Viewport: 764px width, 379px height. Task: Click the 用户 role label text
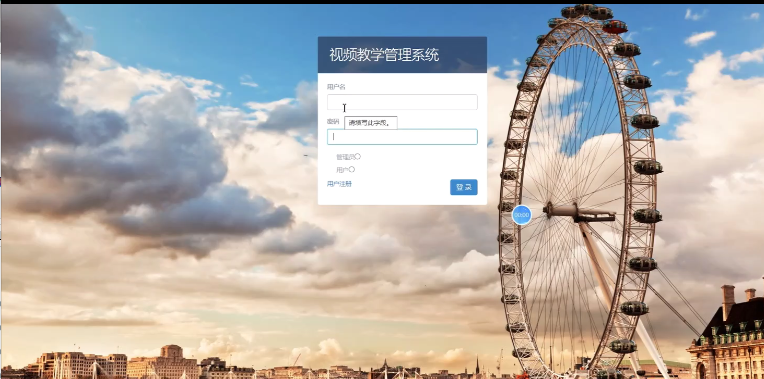[343, 170]
